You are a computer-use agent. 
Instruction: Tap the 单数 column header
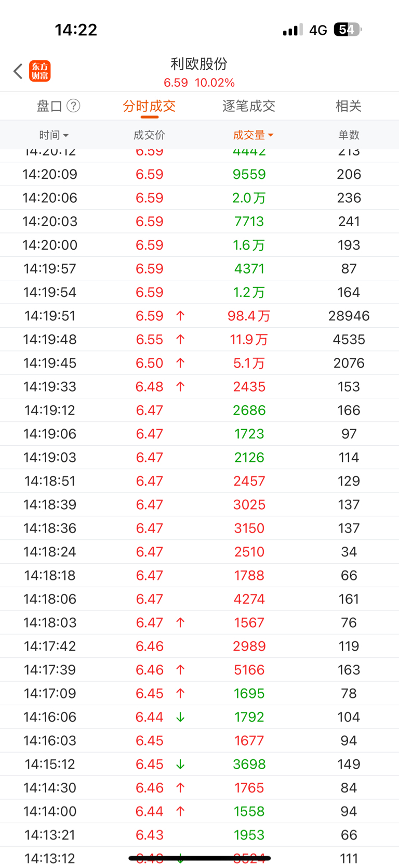(349, 135)
